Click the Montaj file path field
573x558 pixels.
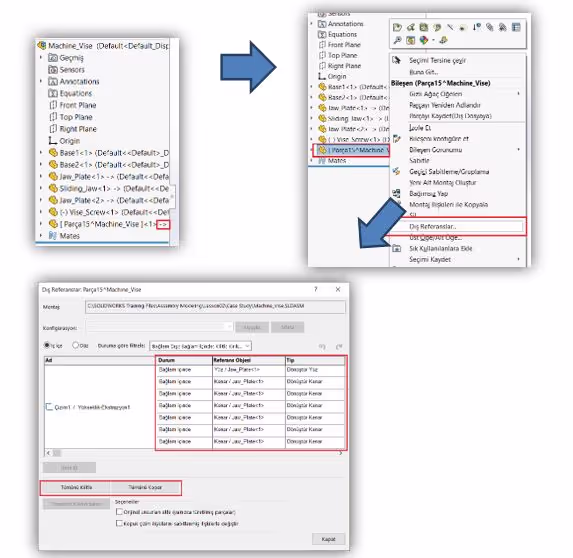(x=215, y=307)
